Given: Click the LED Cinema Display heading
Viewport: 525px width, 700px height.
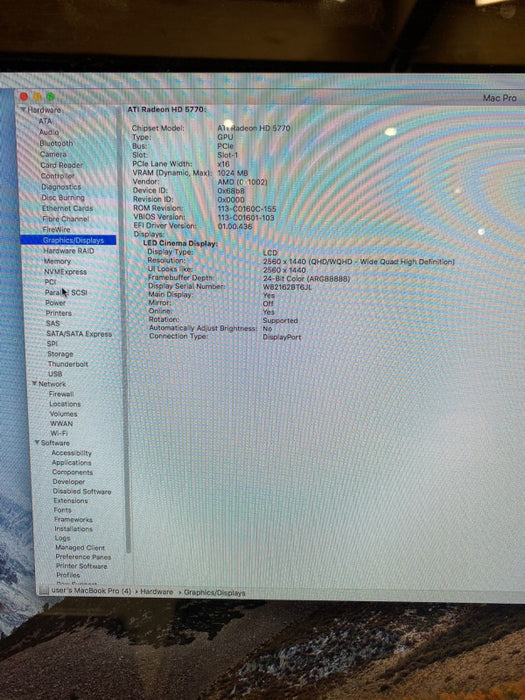Looking at the screenshot, I should [180, 244].
